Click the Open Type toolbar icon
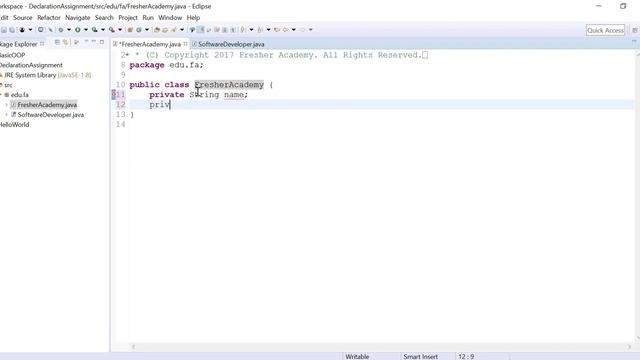The width and height of the screenshot is (640, 360). tap(157, 30)
